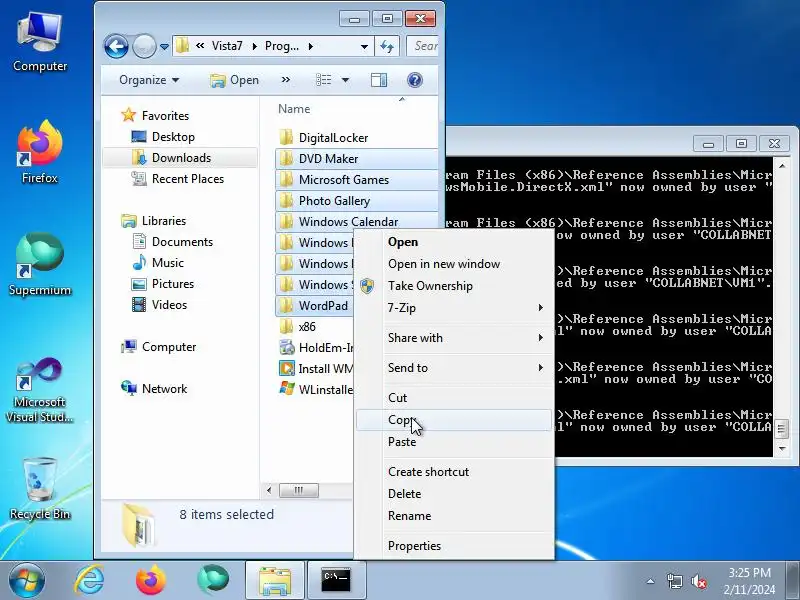Choose Copy from context menu
This screenshot has width=800, height=600.
click(454, 420)
